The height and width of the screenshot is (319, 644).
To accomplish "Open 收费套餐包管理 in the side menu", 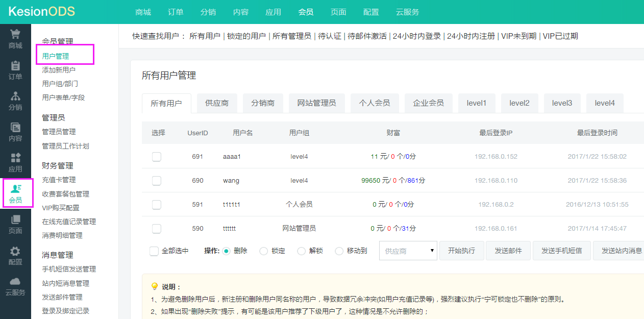I will tap(65, 194).
